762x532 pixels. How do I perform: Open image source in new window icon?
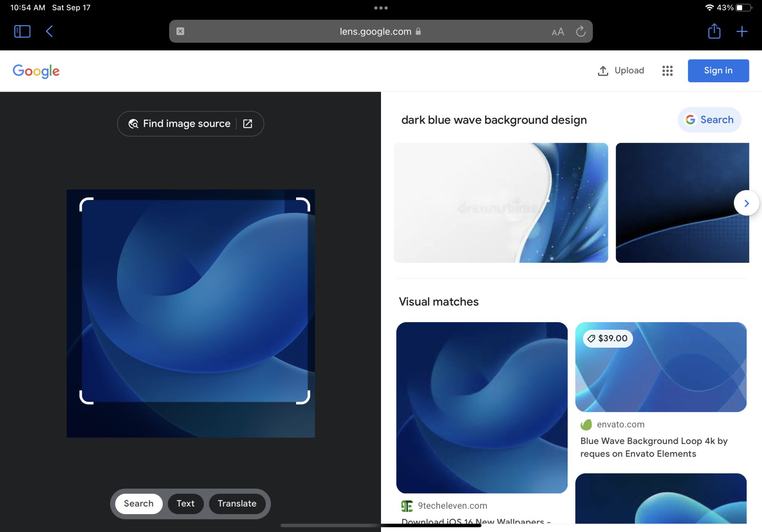[248, 124]
